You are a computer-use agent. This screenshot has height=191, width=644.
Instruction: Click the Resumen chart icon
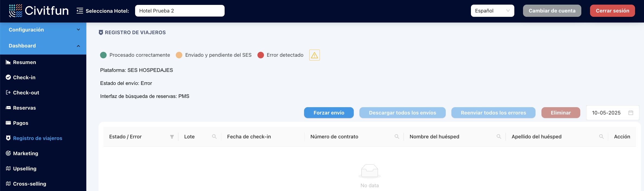[x=8, y=62]
